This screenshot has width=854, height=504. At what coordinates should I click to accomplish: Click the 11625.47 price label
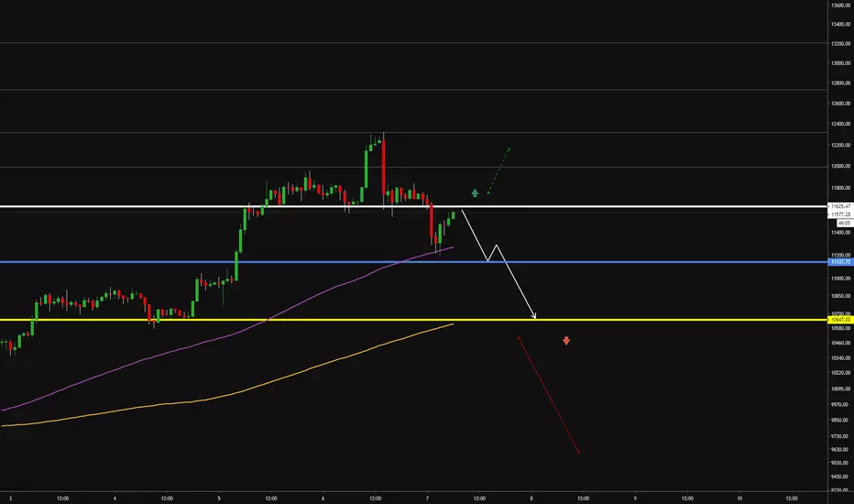pos(840,206)
